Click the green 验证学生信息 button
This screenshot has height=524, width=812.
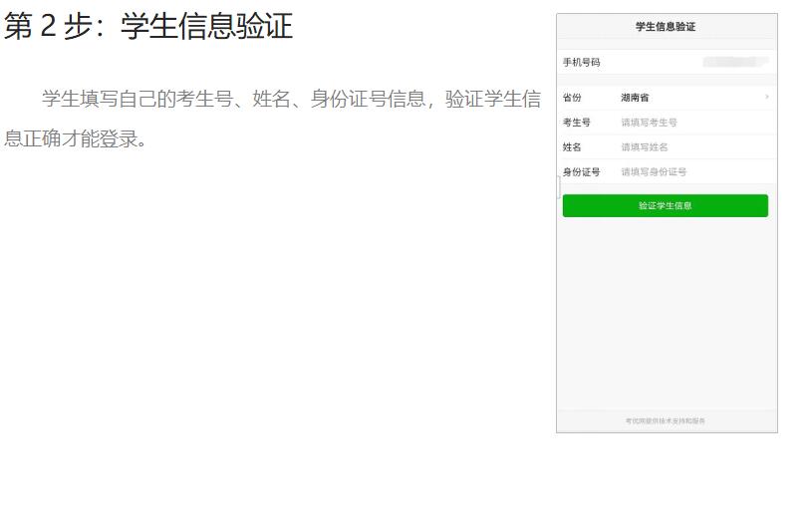pyautogui.click(x=665, y=205)
